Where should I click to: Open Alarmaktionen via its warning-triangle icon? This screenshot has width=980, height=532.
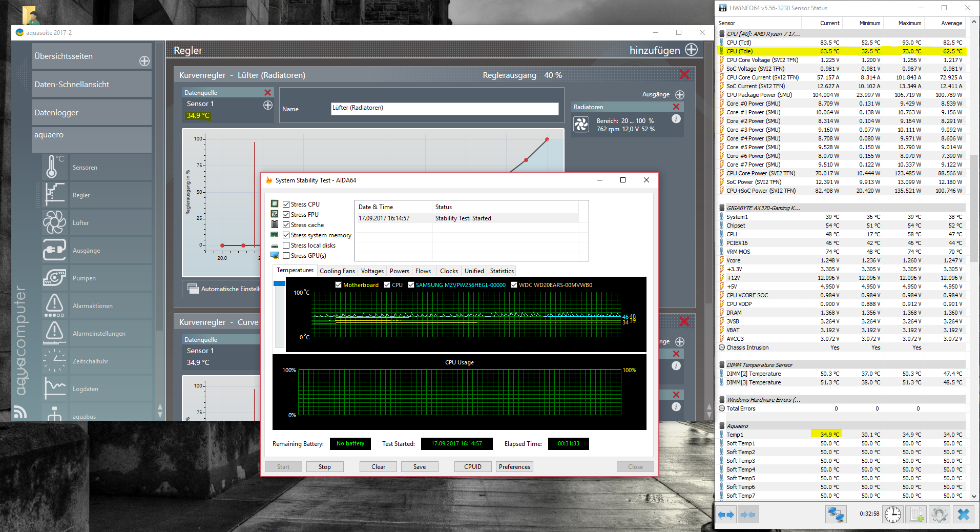(x=54, y=305)
